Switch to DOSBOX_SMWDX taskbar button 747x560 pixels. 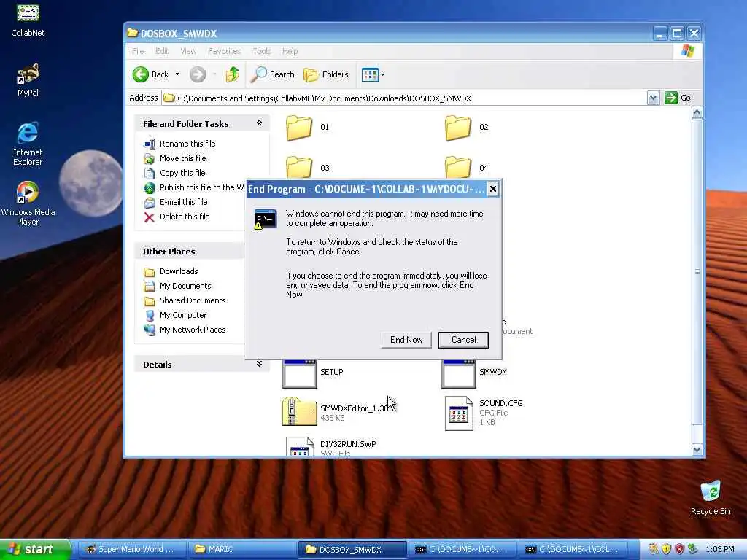352,549
